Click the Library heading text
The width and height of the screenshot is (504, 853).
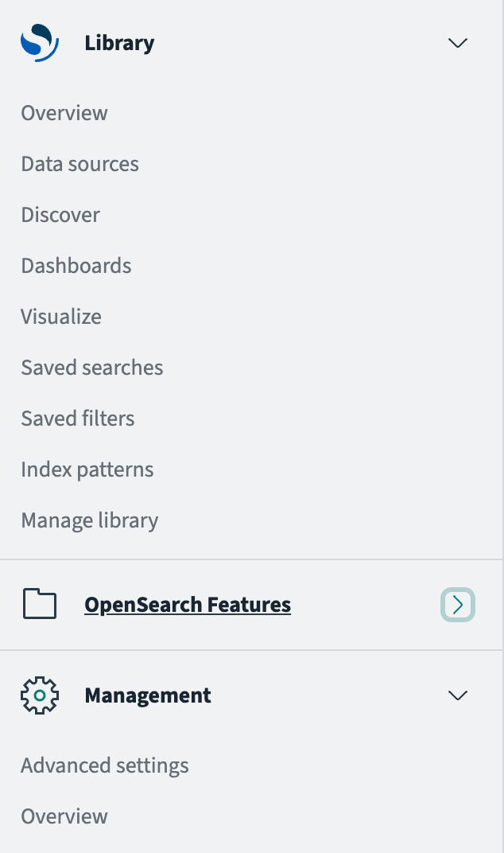(x=119, y=43)
